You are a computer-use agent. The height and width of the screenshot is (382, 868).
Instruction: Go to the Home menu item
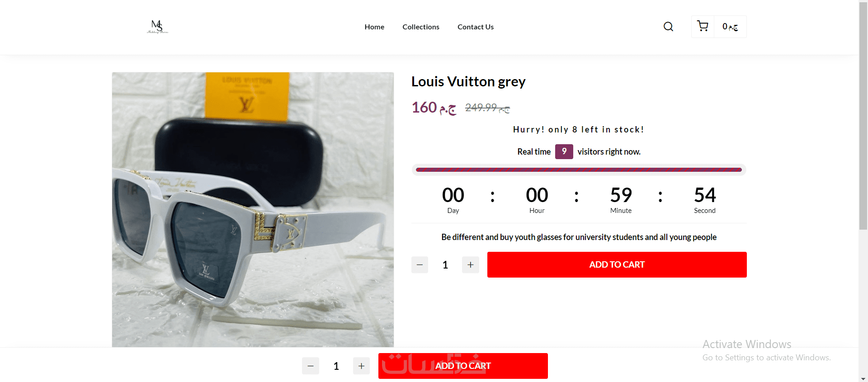(x=374, y=27)
